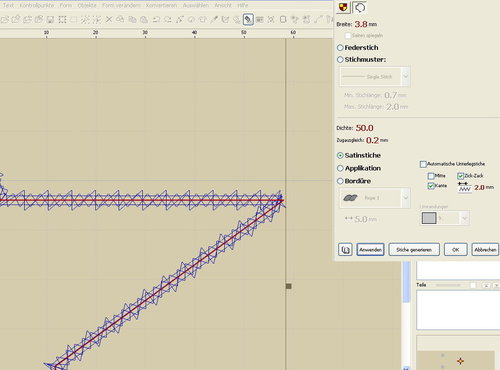Click the Stiche generieren button
500x370 pixels.
pyautogui.click(x=414, y=249)
